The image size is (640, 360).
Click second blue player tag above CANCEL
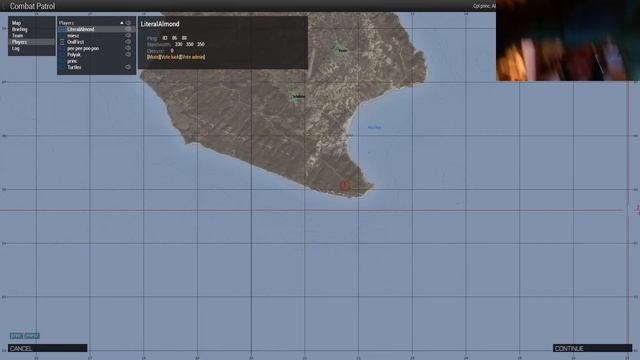(32, 336)
